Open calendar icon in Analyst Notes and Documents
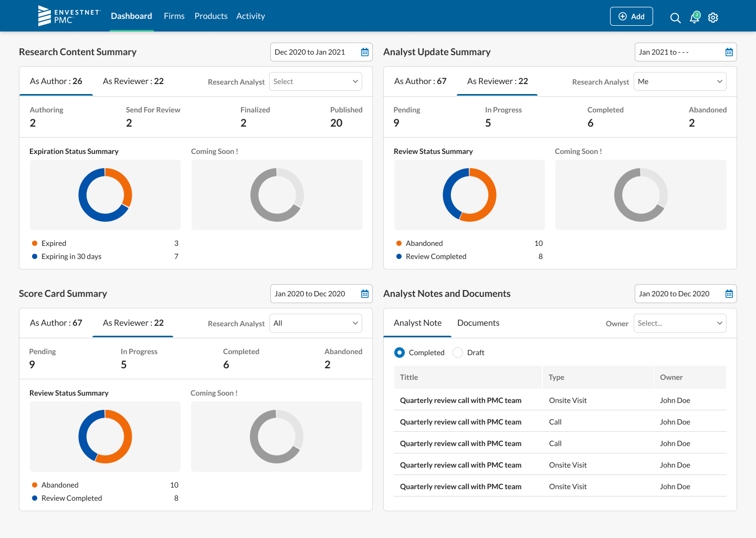The width and height of the screenshot is (756, 538). (729, 294)
